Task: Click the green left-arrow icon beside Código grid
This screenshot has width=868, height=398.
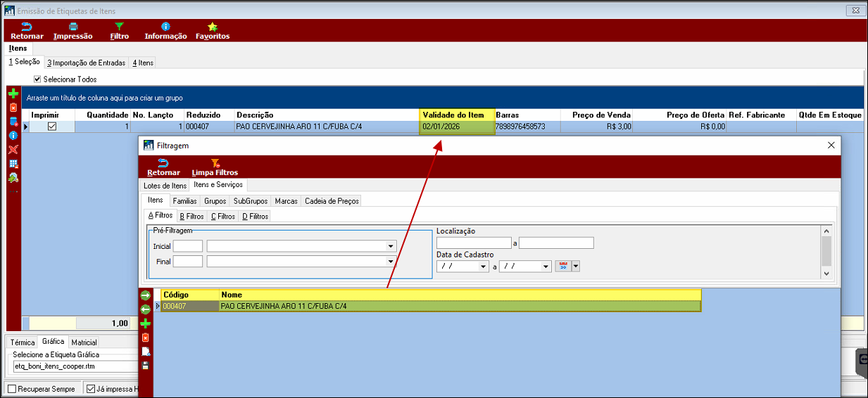Action: coord(146,309)
